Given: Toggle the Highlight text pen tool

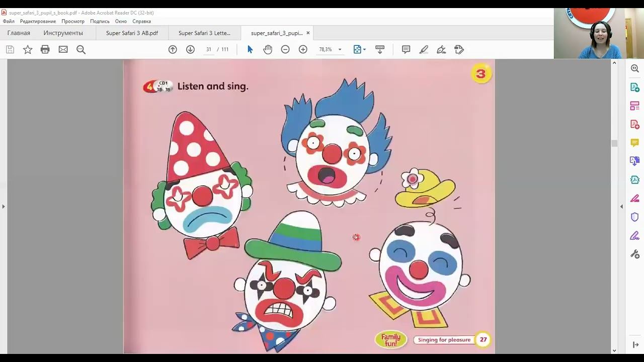Looking at the screenshot, I should (424, 49).
